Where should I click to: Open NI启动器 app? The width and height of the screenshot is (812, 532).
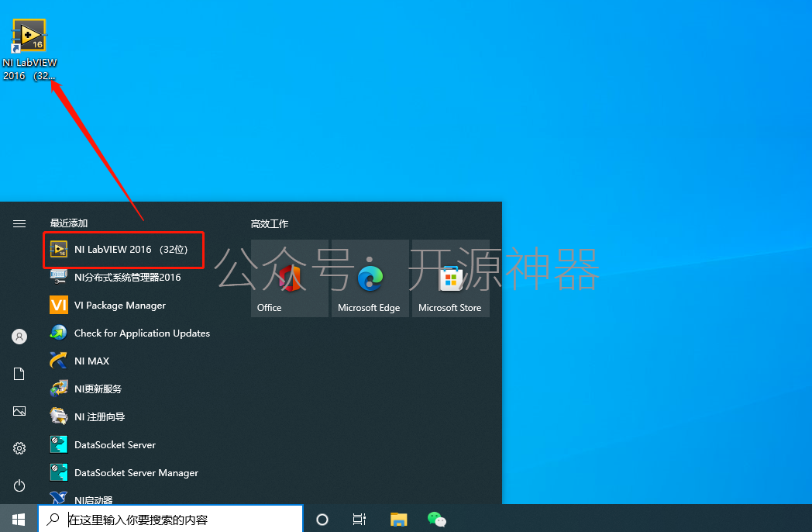pyautogui.click(x=124, y=499)
